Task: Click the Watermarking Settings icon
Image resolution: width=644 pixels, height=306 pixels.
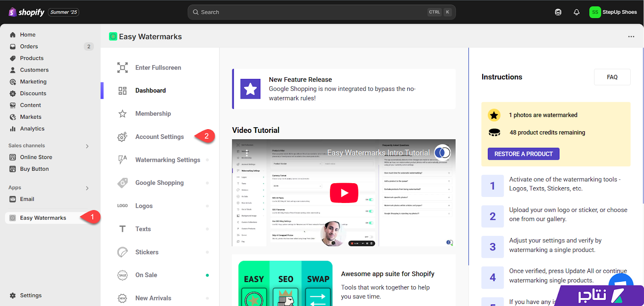Action: [x=122, y=160]
